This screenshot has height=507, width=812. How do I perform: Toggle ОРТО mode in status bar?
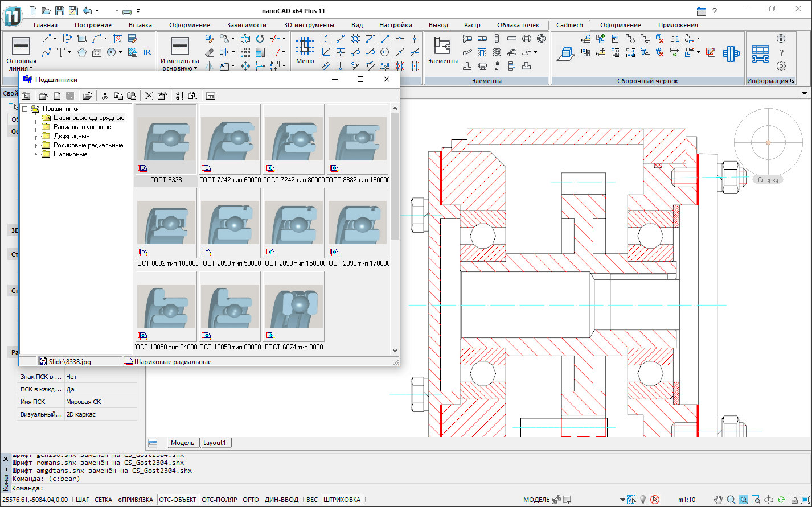(251, 500)
